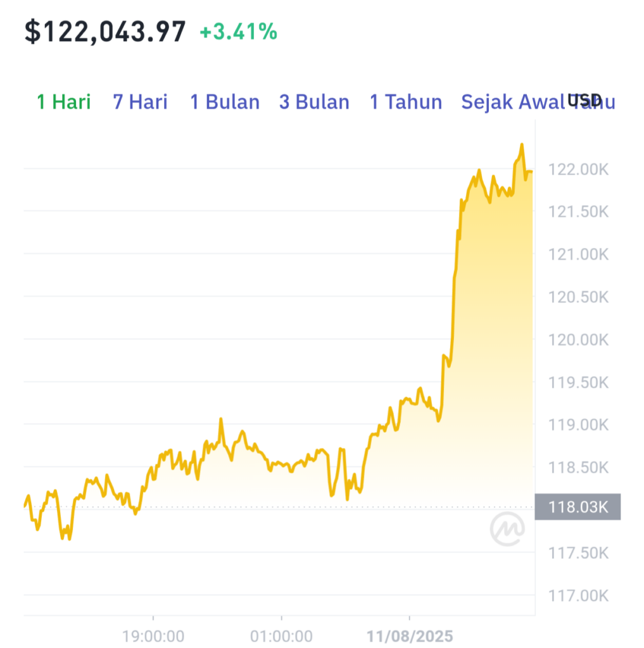Click the 122.00K axis label
This screenshot has height=648, width=644.
pos(578,170)
